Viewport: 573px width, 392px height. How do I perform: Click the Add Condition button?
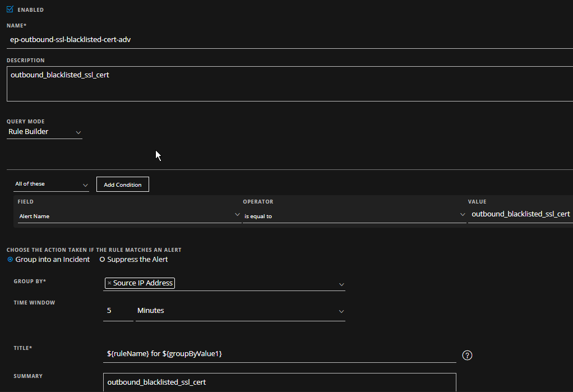click(x=122, y=185)
